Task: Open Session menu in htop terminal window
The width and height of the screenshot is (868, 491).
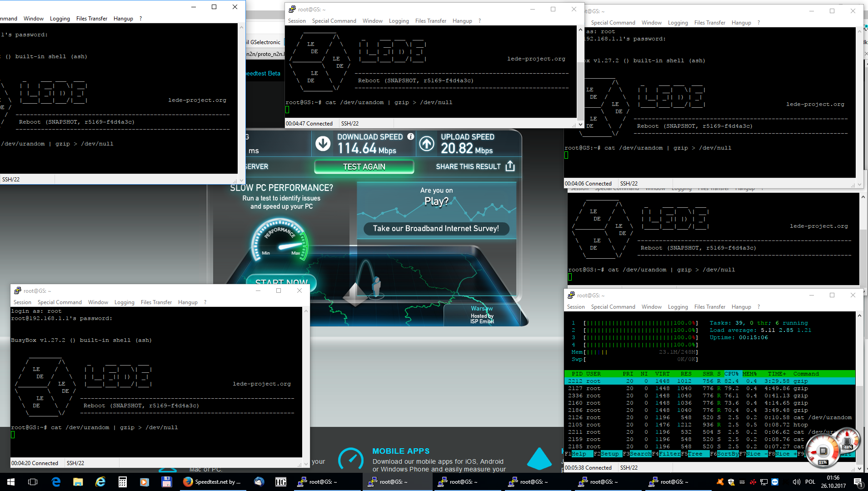Action: pos(576,307)
